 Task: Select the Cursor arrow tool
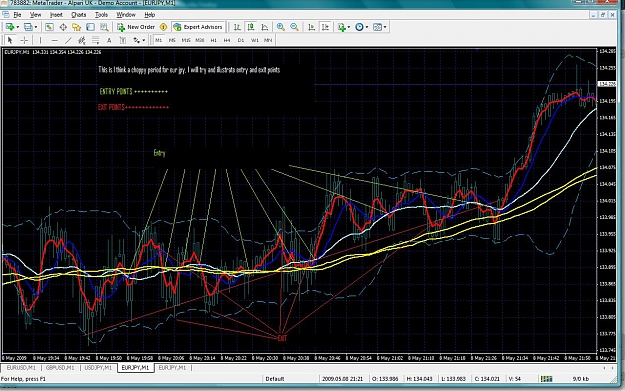[x=10, y=40]
